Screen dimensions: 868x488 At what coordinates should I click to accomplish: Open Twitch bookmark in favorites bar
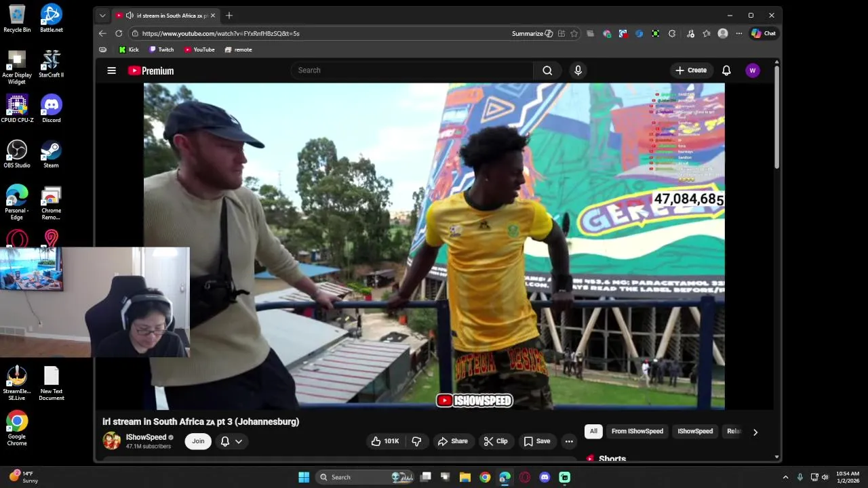161,49
